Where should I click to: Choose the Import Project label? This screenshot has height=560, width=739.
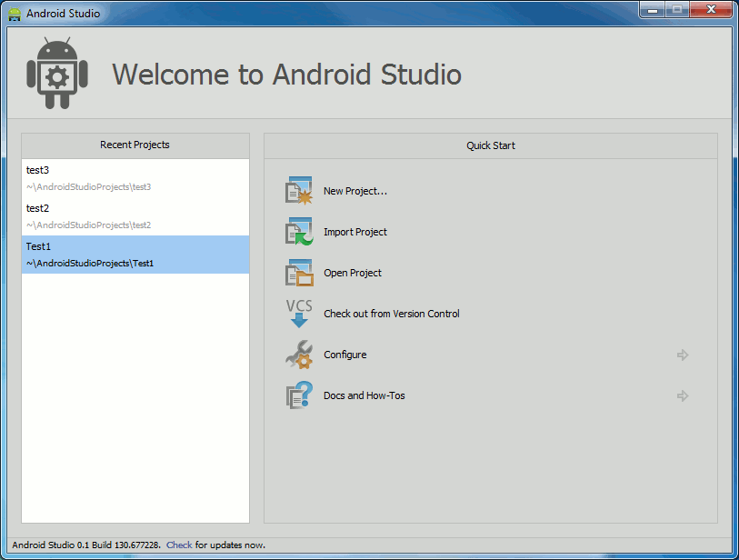[x=355, y=232]
